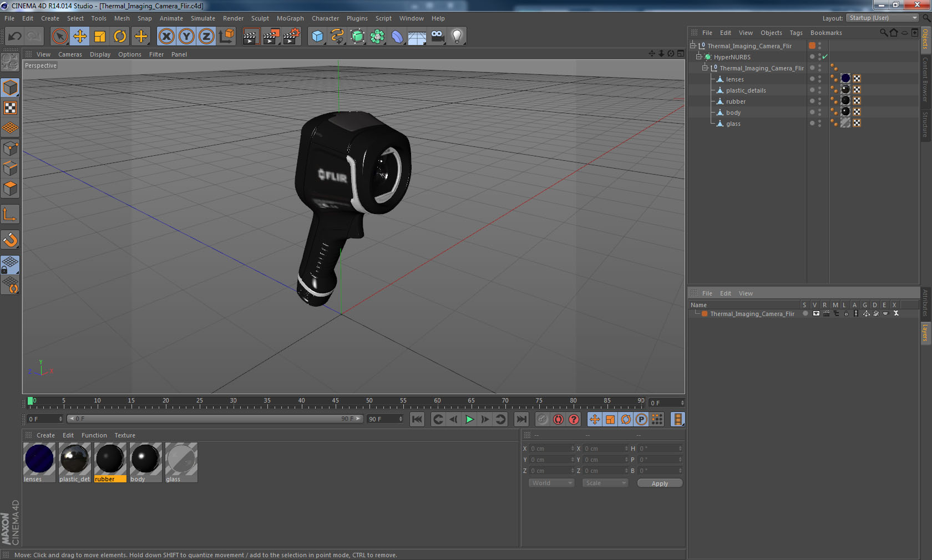Collapse top Thermal_Imaging_Camera_Flir null object

693,46
